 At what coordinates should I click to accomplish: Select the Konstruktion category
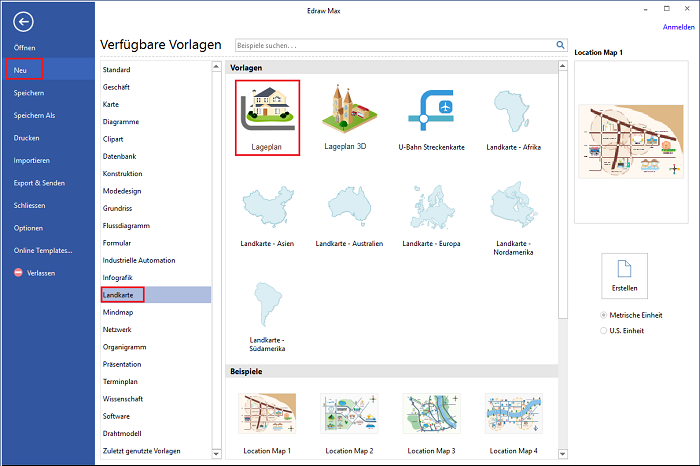122,174
